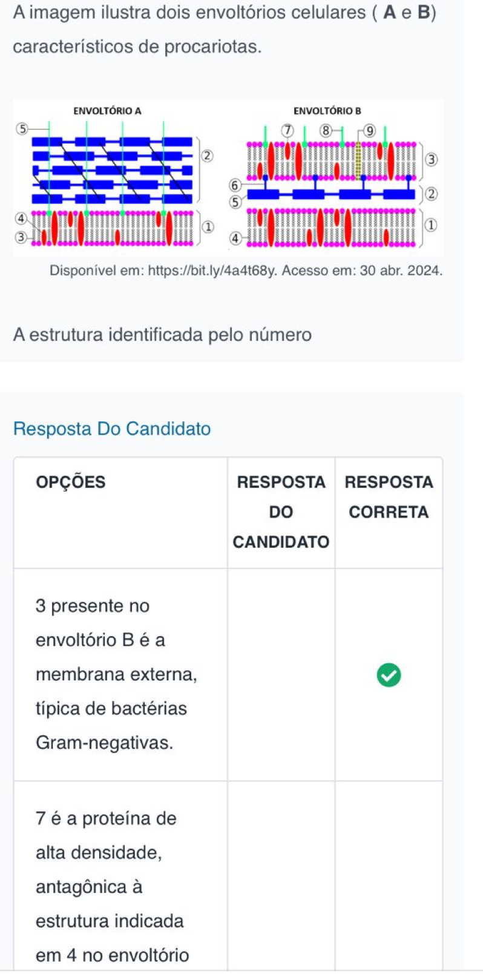Click circled number 4 in Envoltório A
483x980 pixels.
pyautogui.click(x=21, y=217)
